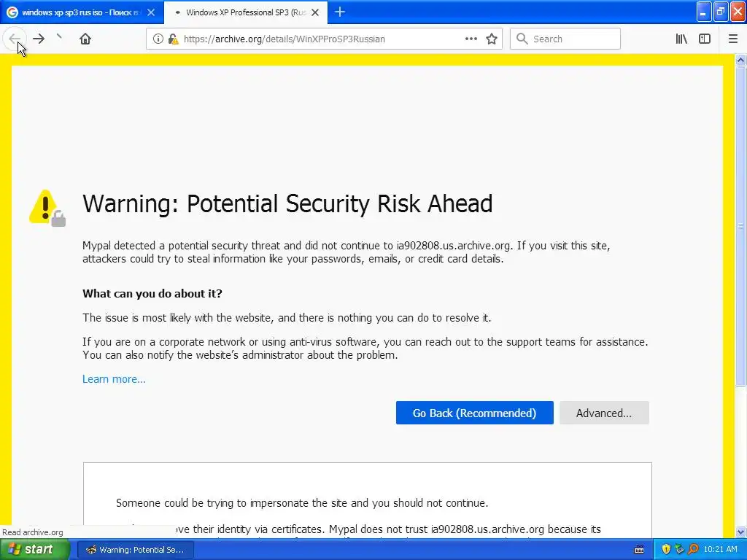Go back to the previous page

[15, 39]
